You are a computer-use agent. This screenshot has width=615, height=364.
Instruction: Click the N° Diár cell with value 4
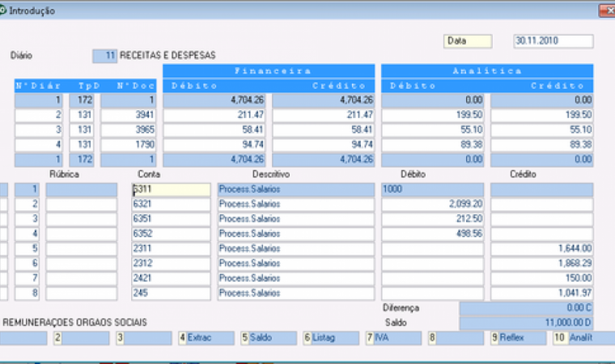[x=39, y=145]
